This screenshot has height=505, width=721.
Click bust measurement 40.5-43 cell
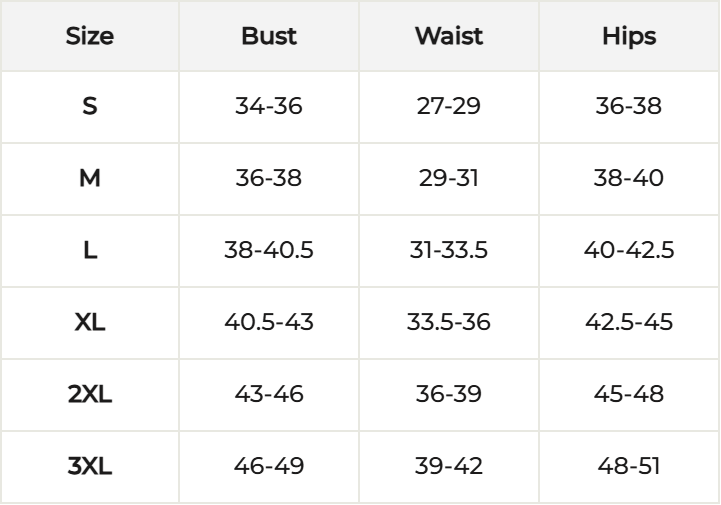coord(269,322)
